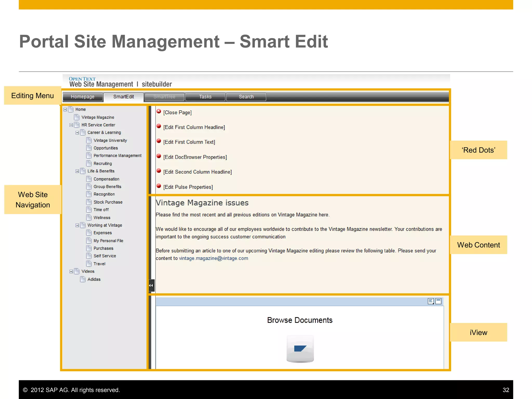The image size is (532, 399).
Task: Click the Adidas page icon
Action: coord(83,279)
